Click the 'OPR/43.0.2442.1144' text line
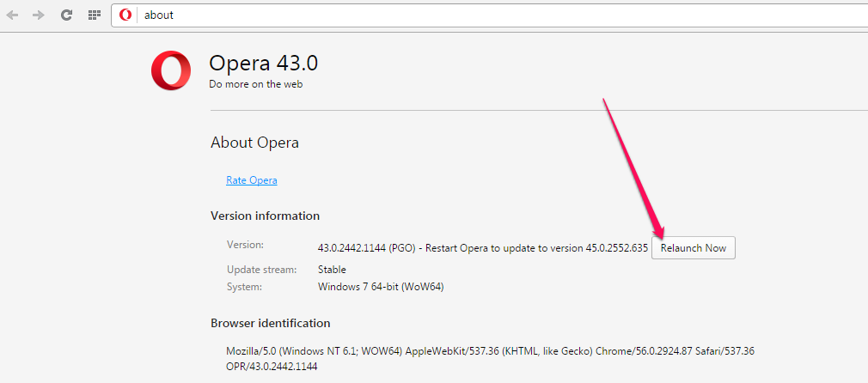This screenshot has height=383, width=868. [x=272, y=367]
